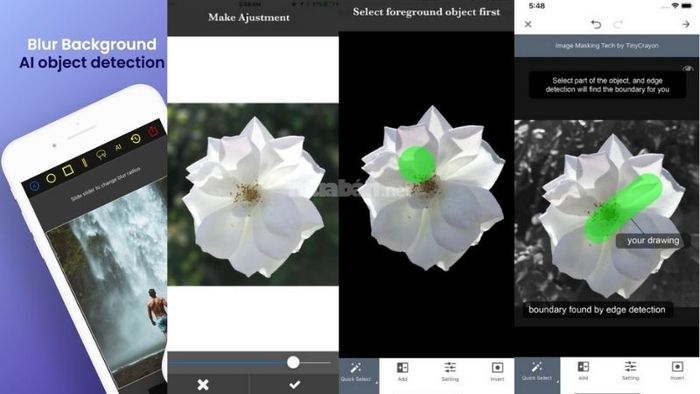
Task: Choose Add on the foreground object screen
Action: click(402, 372)
